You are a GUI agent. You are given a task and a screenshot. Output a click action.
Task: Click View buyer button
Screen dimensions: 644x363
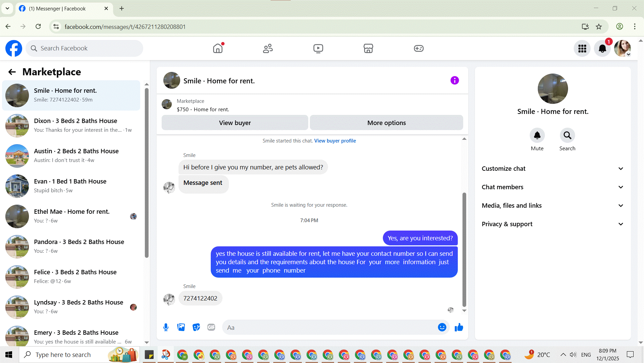(x=235, y=123)
